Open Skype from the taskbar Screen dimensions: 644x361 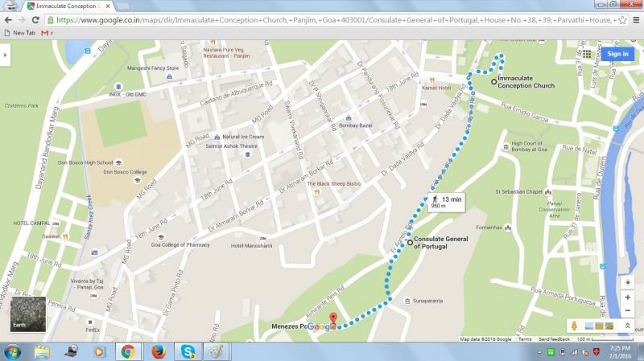pos(187,351)
